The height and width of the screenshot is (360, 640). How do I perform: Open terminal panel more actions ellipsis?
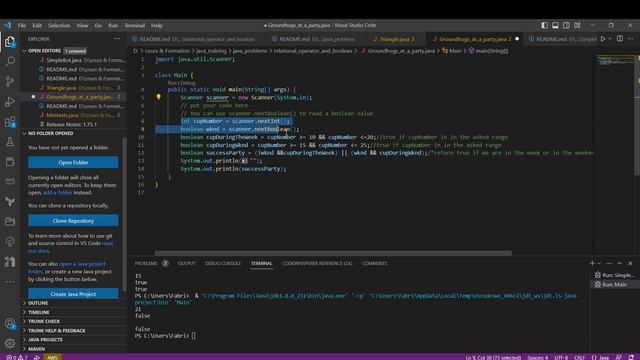[x=609, y=263]
